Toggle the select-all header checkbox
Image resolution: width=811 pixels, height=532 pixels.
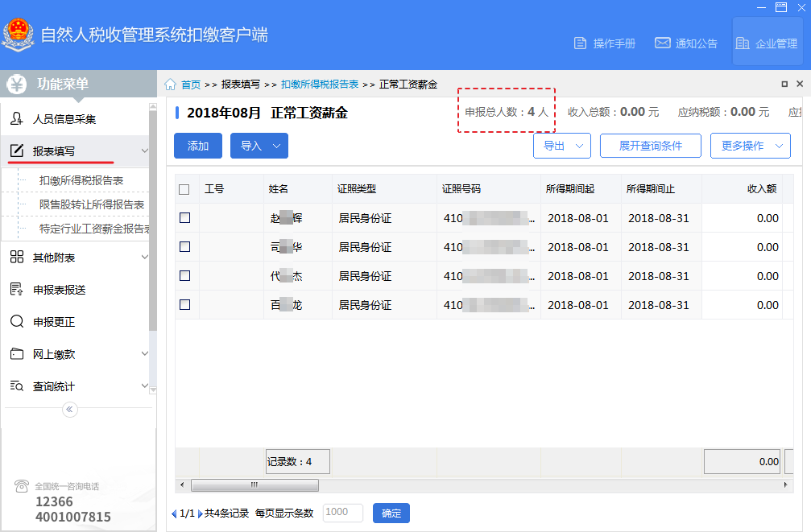coord(184,189)
